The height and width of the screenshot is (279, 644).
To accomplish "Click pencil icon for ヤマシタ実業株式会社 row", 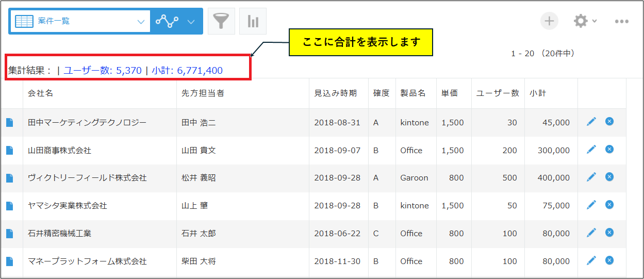I will pos(591,205).
